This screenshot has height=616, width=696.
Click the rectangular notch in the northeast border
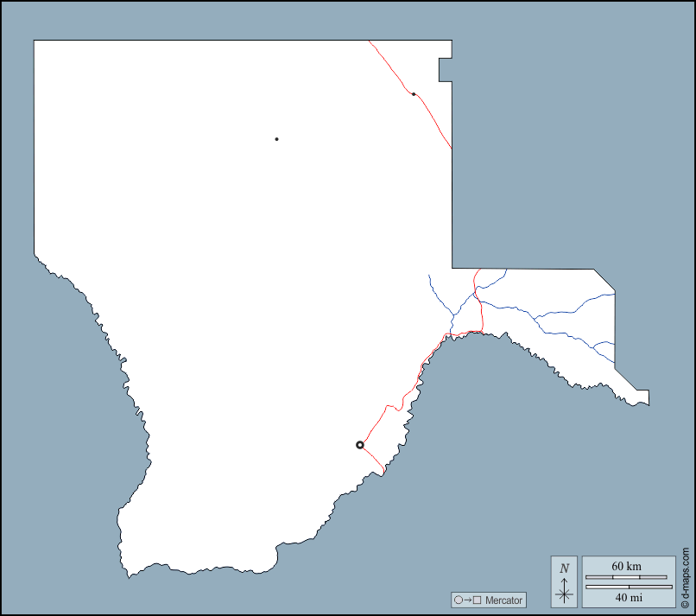pos(445,70)
